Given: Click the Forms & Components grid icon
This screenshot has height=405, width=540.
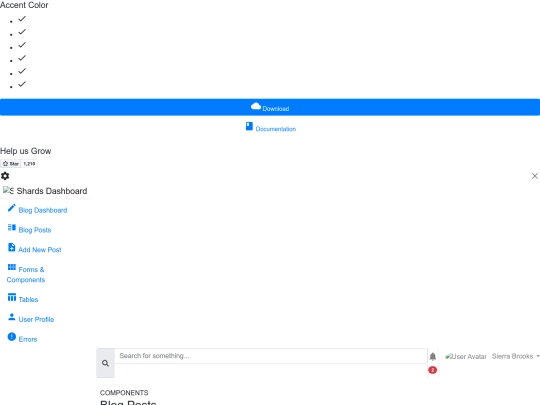Looking at the screenshot, I should pyautogui.click(x=12, y=267).
